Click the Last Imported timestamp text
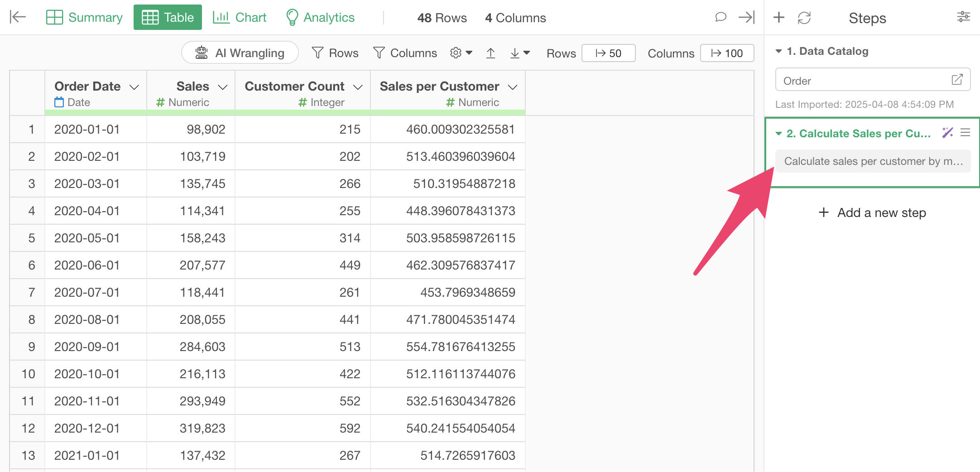 click(865, 104)
